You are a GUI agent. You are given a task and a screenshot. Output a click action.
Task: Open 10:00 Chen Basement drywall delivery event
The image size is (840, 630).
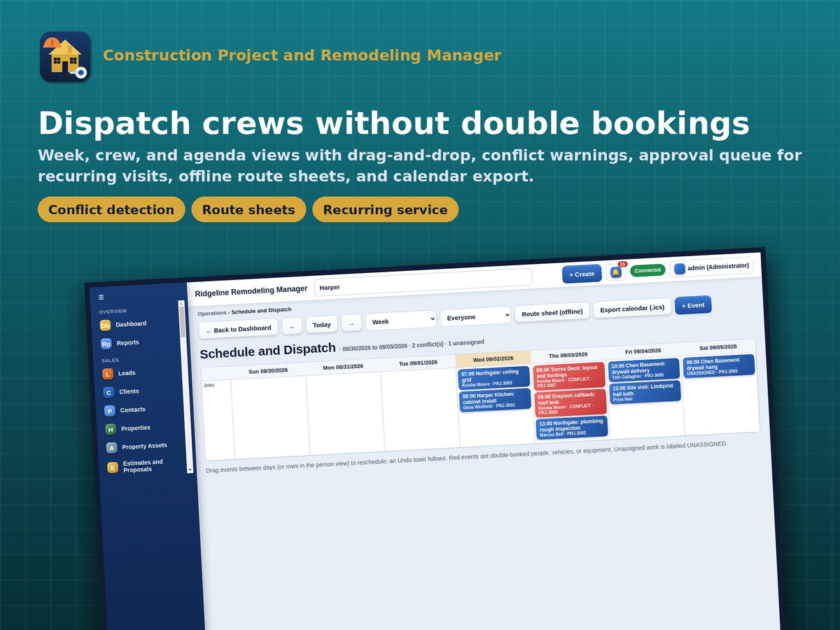(x=644, y=370)
